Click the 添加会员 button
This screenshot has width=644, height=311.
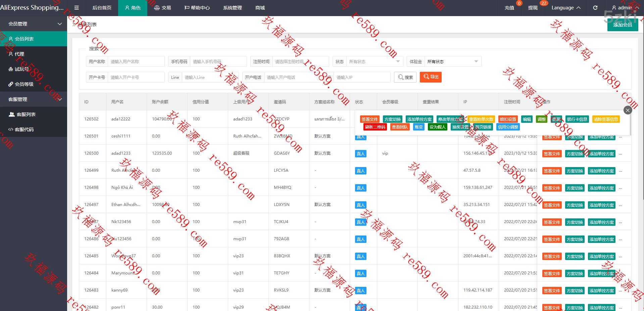[623, 25]
